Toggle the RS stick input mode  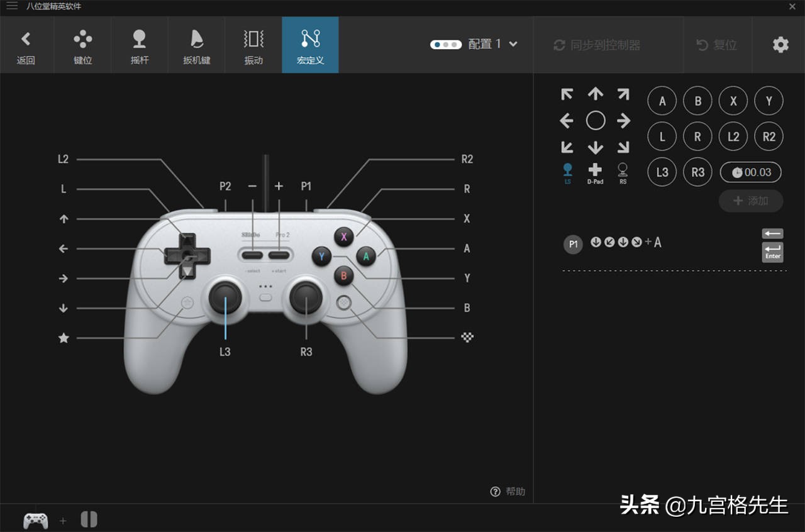tap(623, 170)
